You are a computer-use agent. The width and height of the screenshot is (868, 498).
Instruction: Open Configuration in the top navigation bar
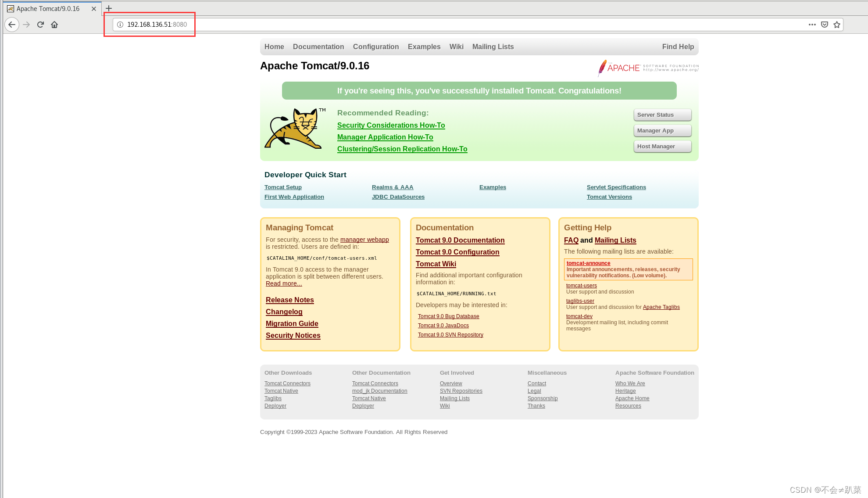tap(376, 47)
